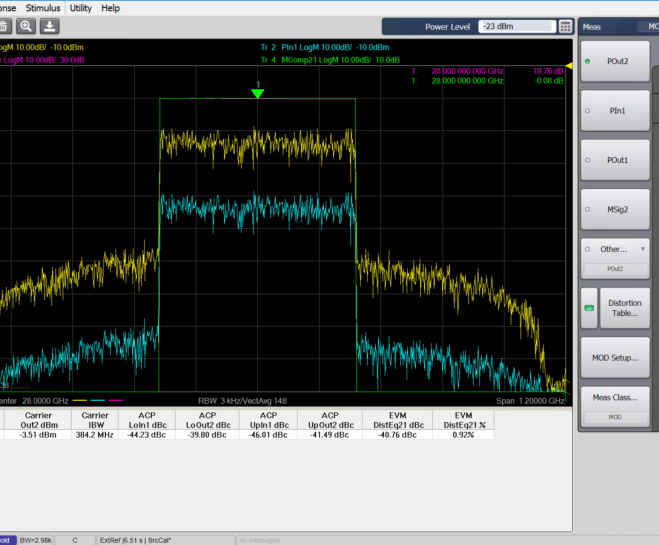Viewport: 659px width, 545px height.
Task: Click the ACP UpOut2 value -41.49 dBc
Action: [x=330, y=435]
